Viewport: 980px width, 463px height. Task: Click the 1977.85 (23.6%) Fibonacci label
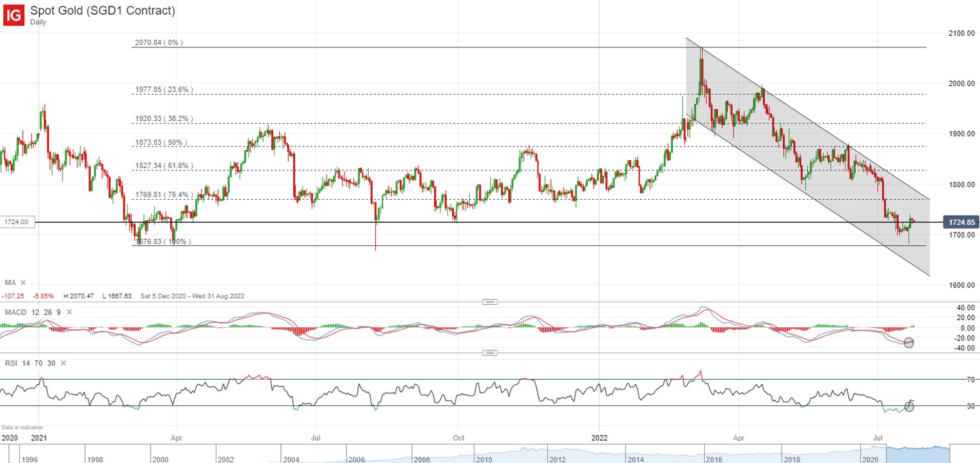(163, 90)
